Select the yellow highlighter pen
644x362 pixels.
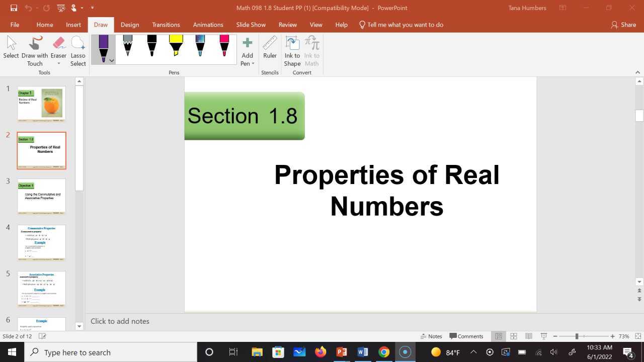click(176, 48)
